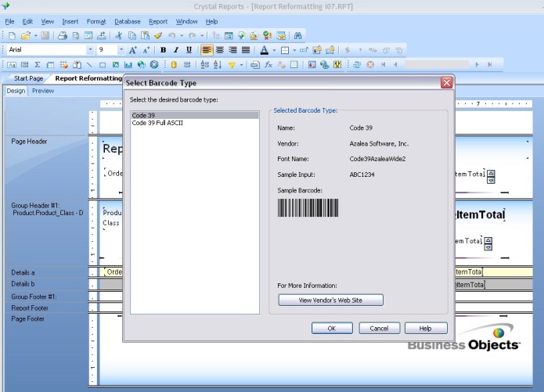This screenshot has height=392, width=544.
Task: Insert a text object from toolbar
Action: click(12, 65)
